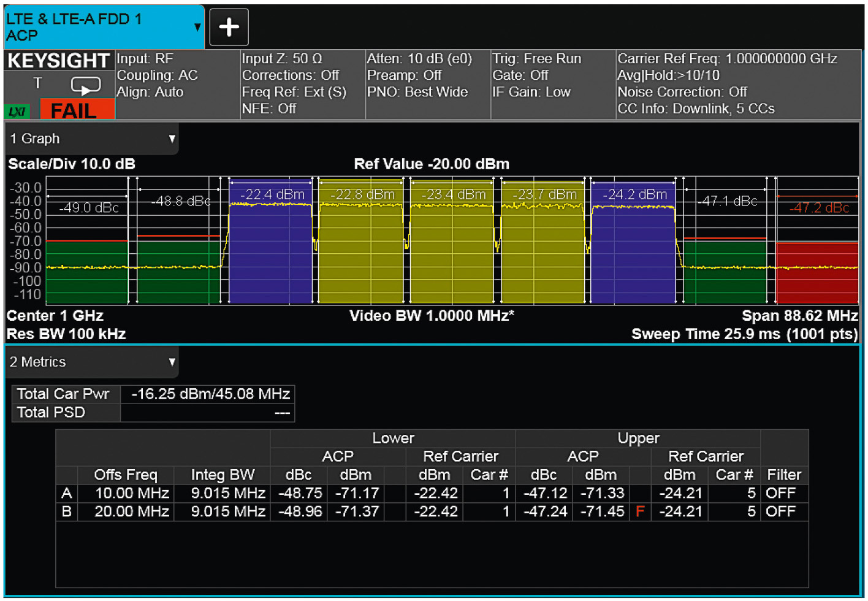Click the sweep mode speech-bubble arrow icon
The width and height of the screenshot is (868, 601).
[85, 86]
